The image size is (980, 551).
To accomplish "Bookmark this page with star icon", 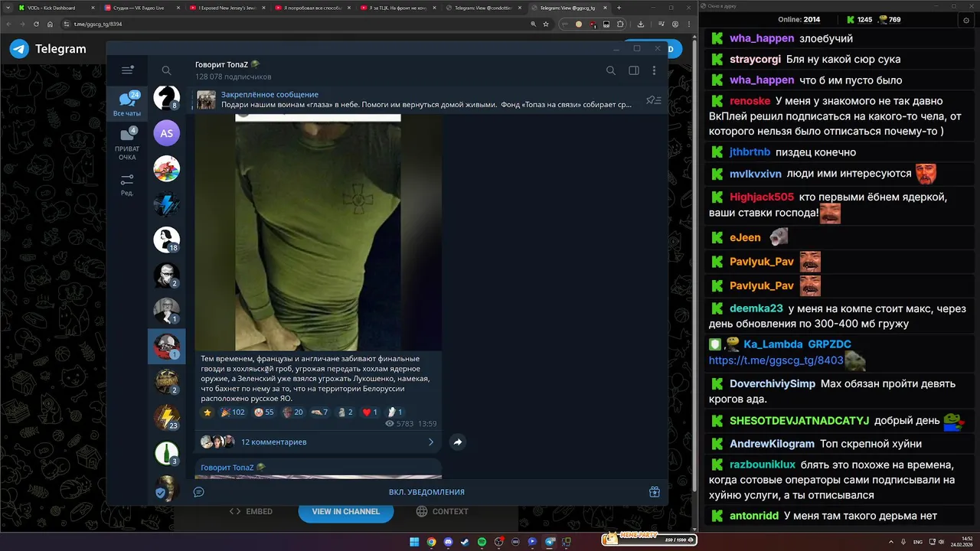I will 546,24.
